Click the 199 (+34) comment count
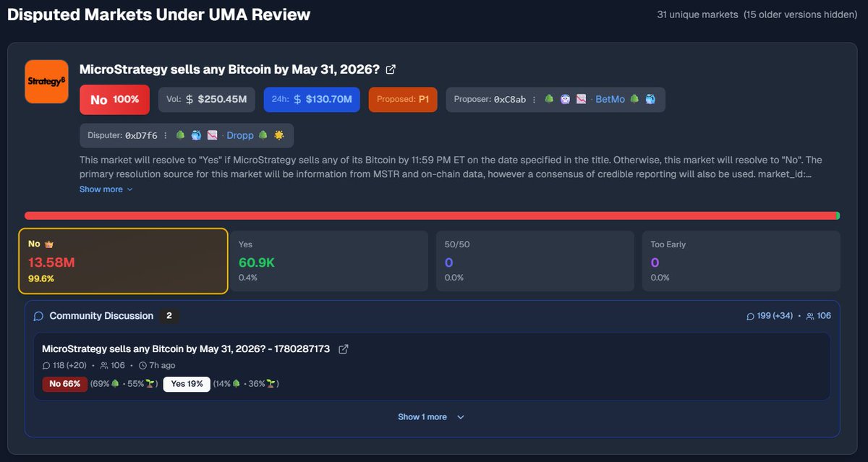The width and height of the screenshot is (868, 462). coord(775,316)
